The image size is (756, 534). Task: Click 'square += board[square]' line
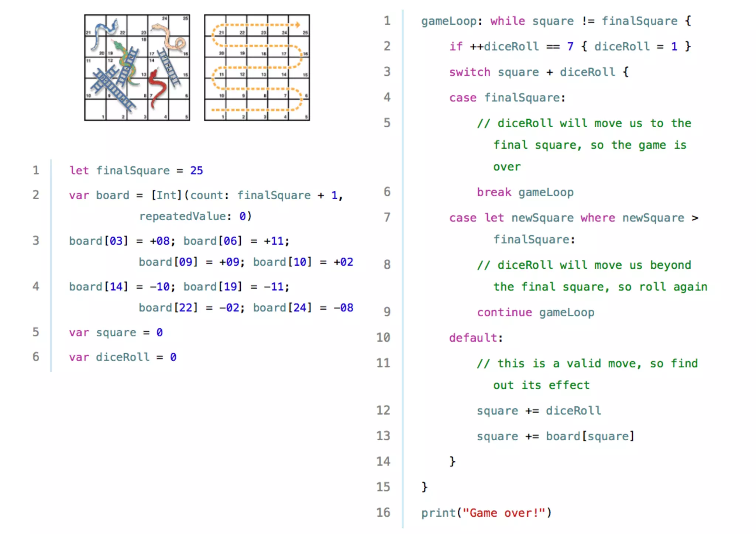[555, 437]
